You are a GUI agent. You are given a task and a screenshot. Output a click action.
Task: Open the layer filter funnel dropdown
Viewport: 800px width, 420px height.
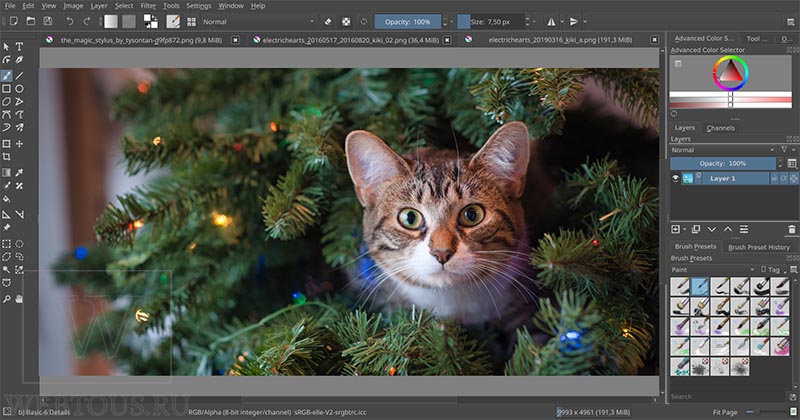[x=787, y=150]
